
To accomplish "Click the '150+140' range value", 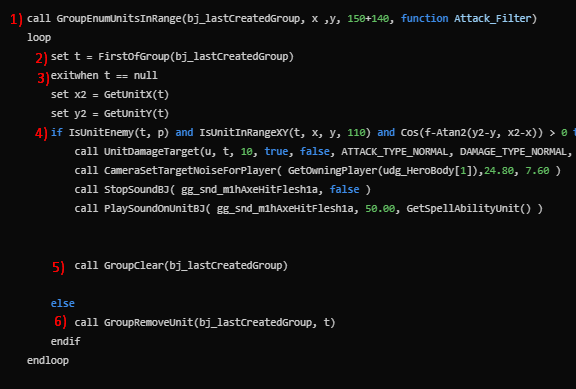I will (368, 18).
